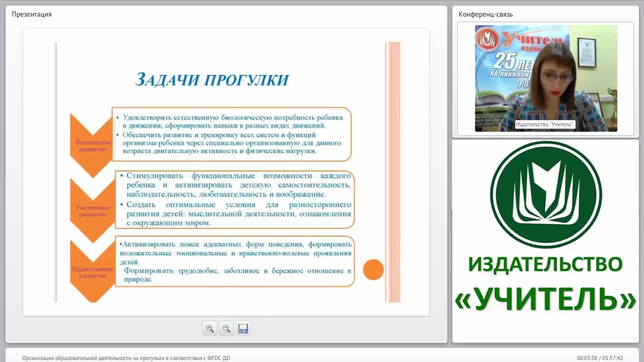
Task: Click the elapsed time counter 00:05:38
Action: coord(587,358)
